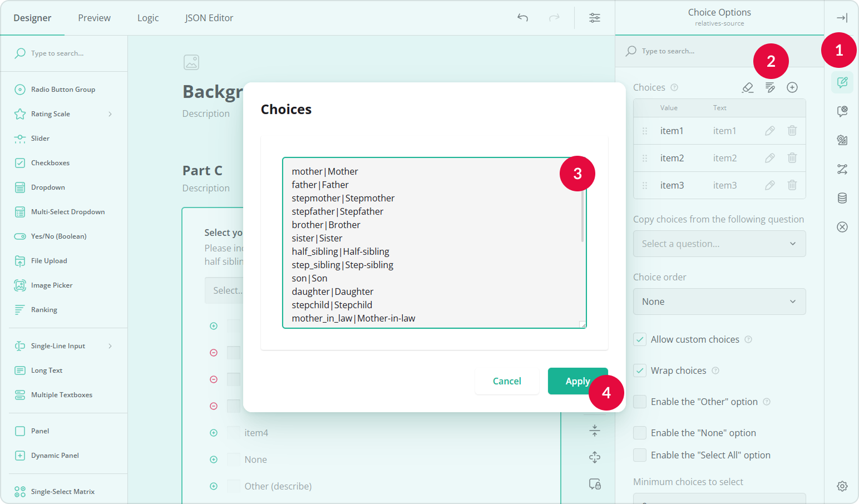Cancel the Choices dialog
Viewport: 859px width, 504px height.
point(506,381)
